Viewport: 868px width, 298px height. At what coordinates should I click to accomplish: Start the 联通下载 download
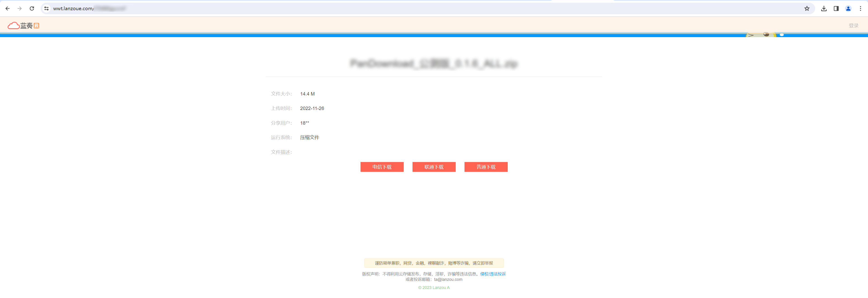tap(434, 167)
